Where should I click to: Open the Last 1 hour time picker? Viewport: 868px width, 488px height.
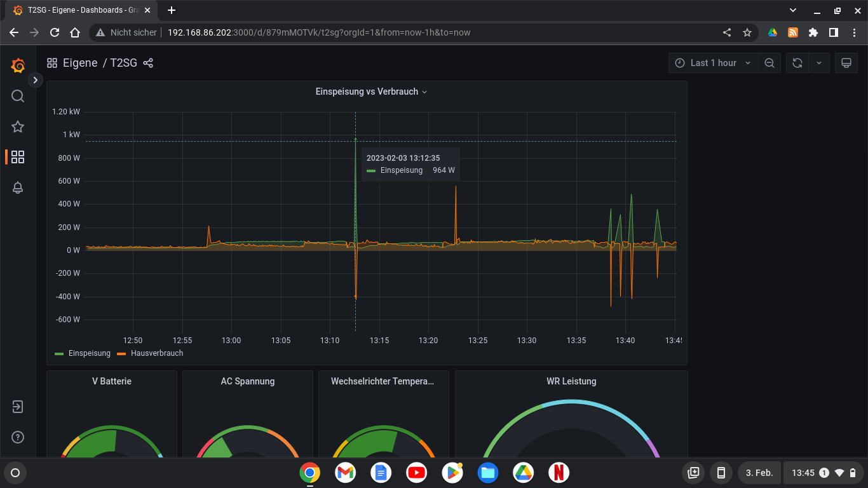coord(713,63)
